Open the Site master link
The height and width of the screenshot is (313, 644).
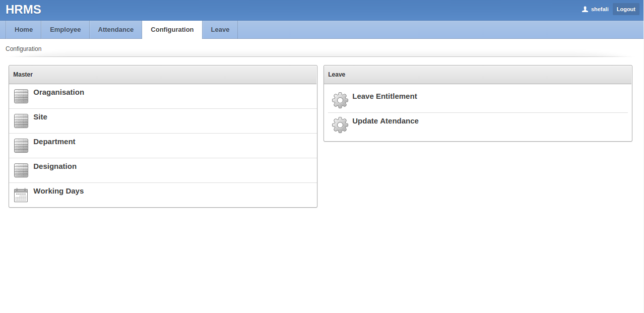[40, 117]
